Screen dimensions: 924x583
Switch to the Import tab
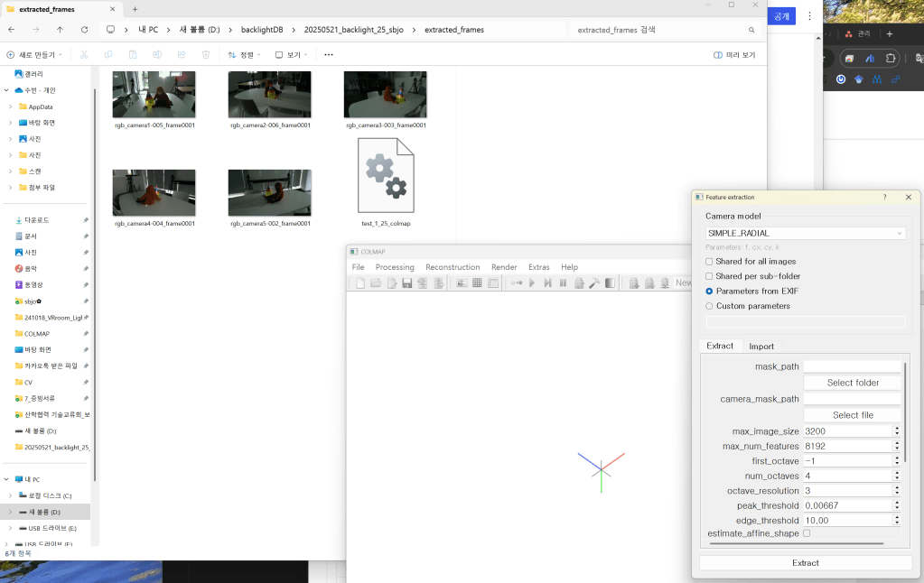click(761, 347)
